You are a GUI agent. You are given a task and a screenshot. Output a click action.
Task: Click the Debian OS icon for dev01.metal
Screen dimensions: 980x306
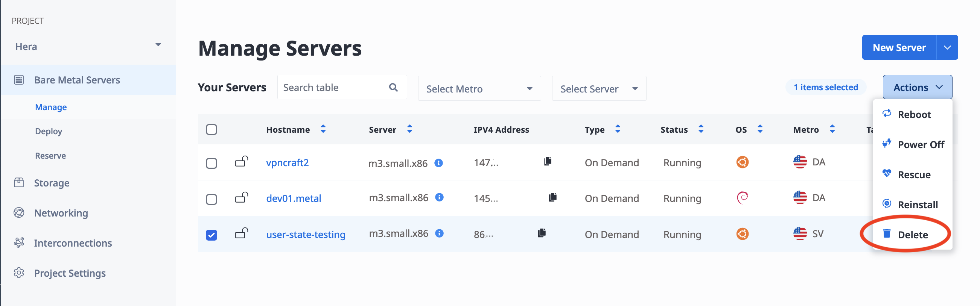pyautogui.click(x=742, y=198)
